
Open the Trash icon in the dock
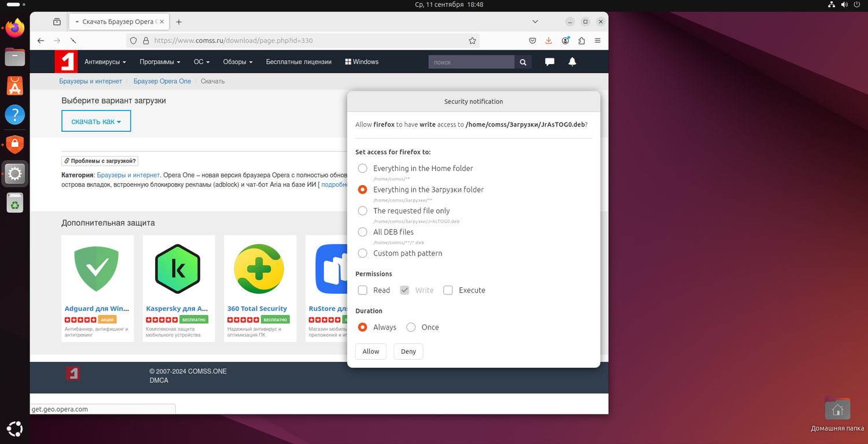tap(15, 203)
